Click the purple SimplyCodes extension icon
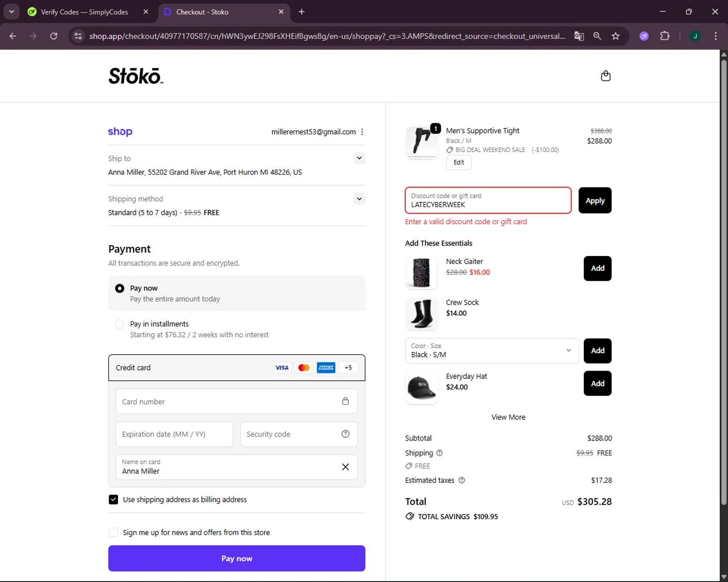Viewport: 728px width, 582px height. coord(644,36)
